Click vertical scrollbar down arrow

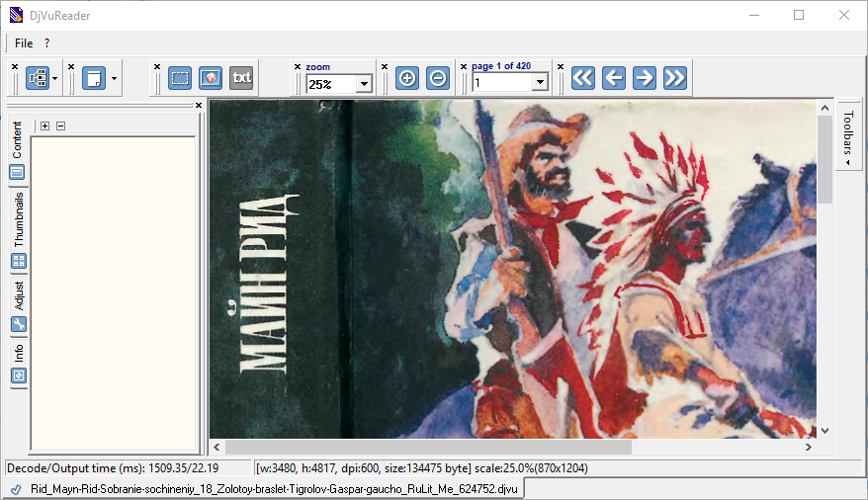tap(825, 431)
